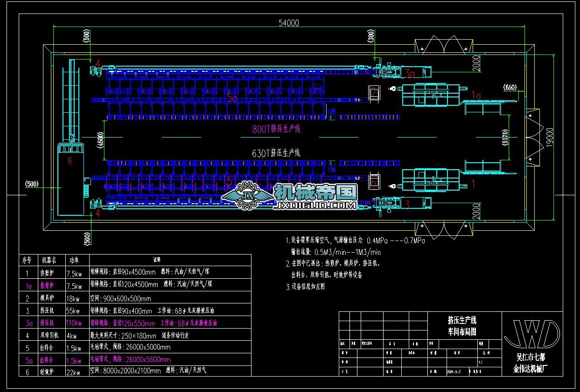Pick the 630T挤压生产线 label

tap(277, 152)
